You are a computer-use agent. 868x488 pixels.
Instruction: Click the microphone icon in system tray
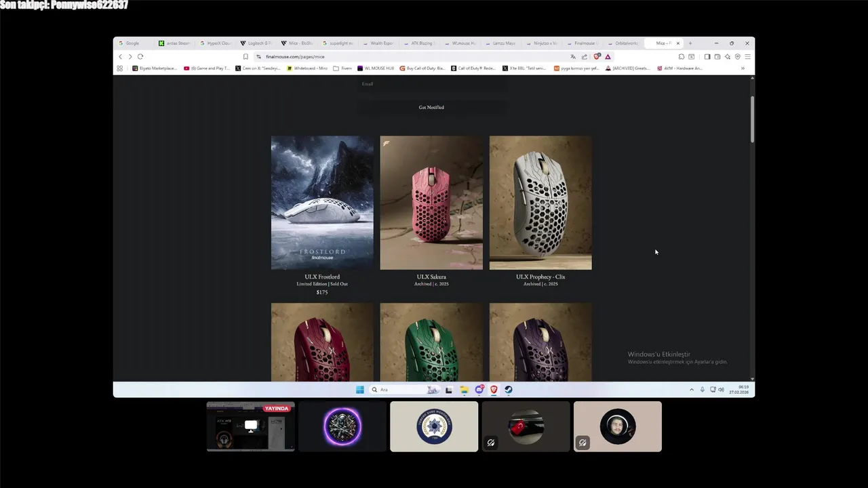click(703, 390)
